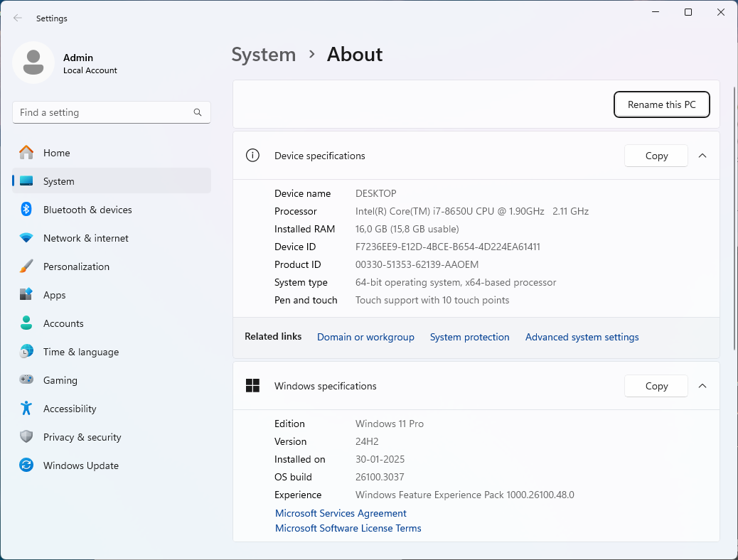Screen dimensions: 738x560
Task: Click the Time & language globe icon
Action: pos(26,352)
